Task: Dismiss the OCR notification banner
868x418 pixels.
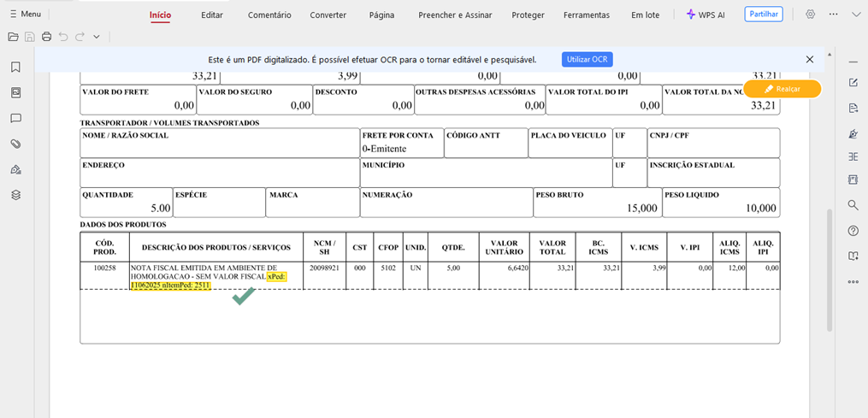Action: 810,59
